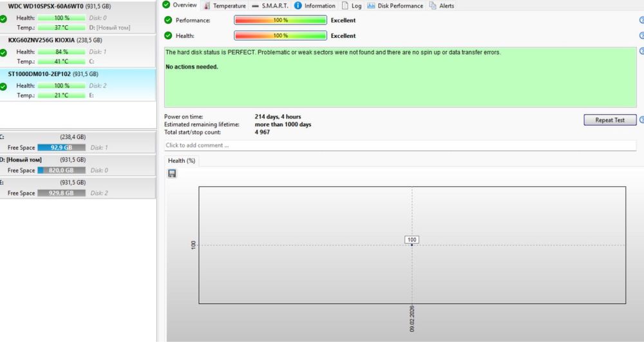Click the 'more than 1000 days' lifetime value
The height and width of the screenshot is (342, 644).
(283, 124)
